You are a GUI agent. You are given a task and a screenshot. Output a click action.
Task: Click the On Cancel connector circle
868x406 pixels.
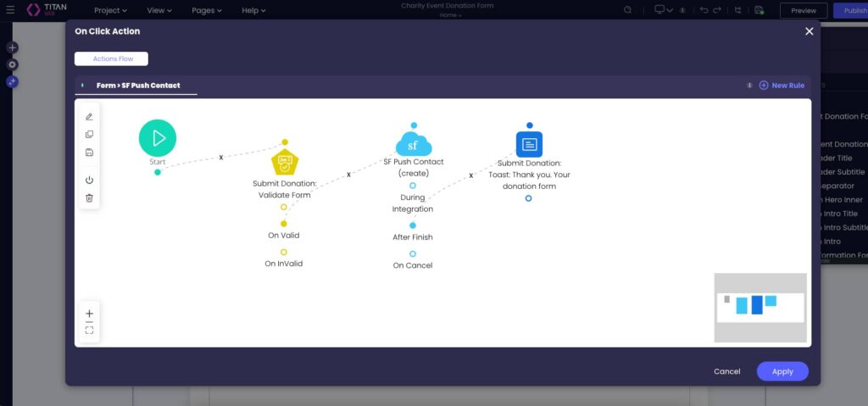coord(413,253)
